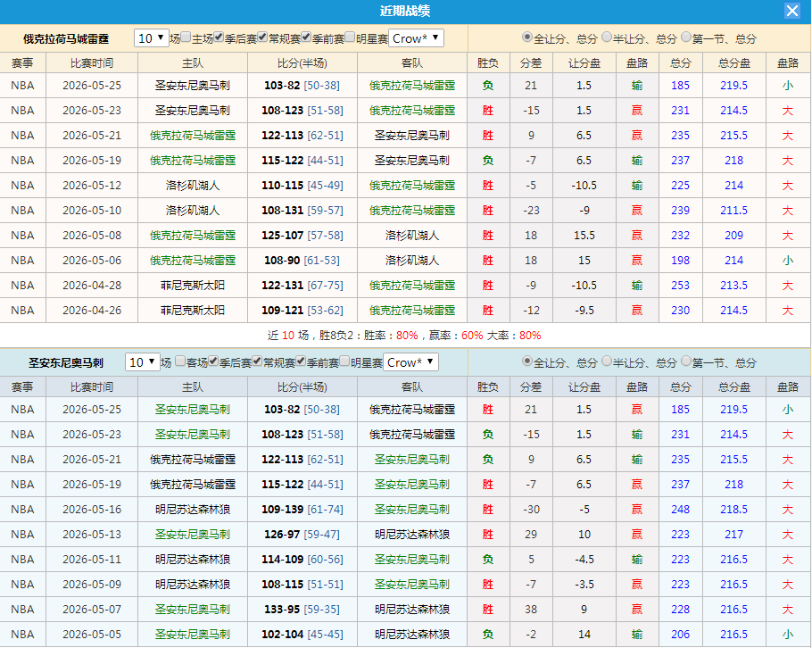Click the 15.5 让分盘 value
Screen dimensions: 812x648
click(x=584, y=235)
